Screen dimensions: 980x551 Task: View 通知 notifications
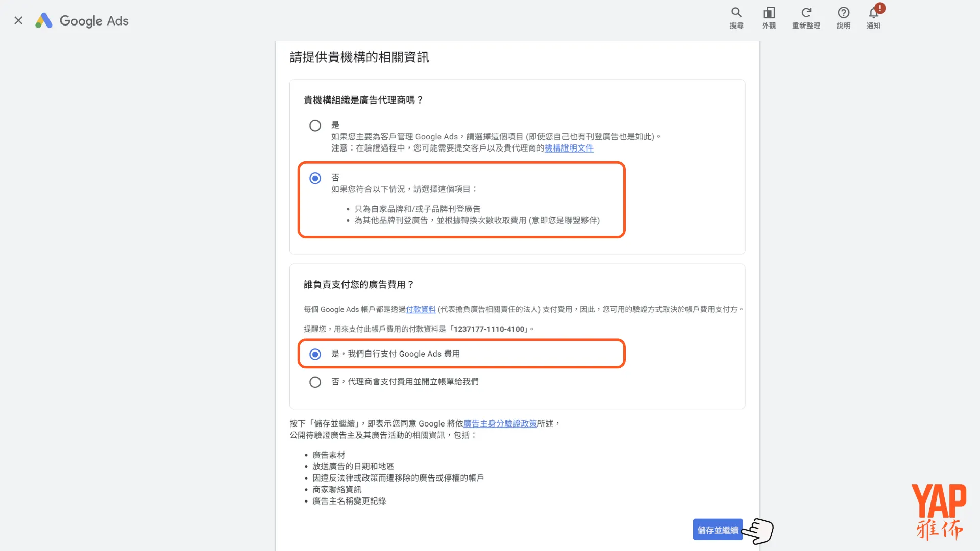click(873, 15)
